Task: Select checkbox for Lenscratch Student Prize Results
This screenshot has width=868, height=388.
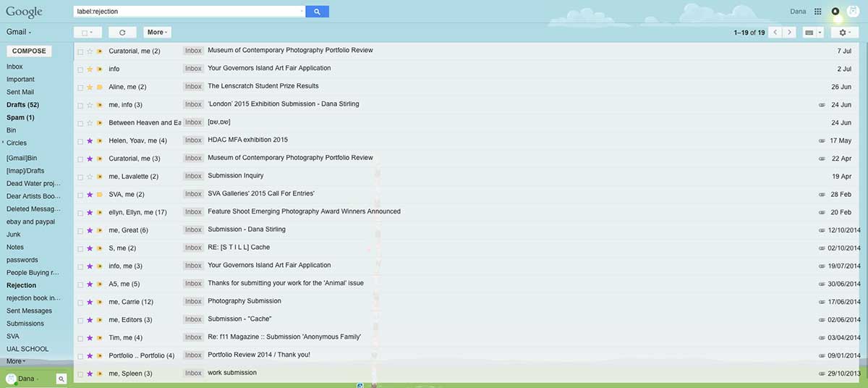Action: 80,88
